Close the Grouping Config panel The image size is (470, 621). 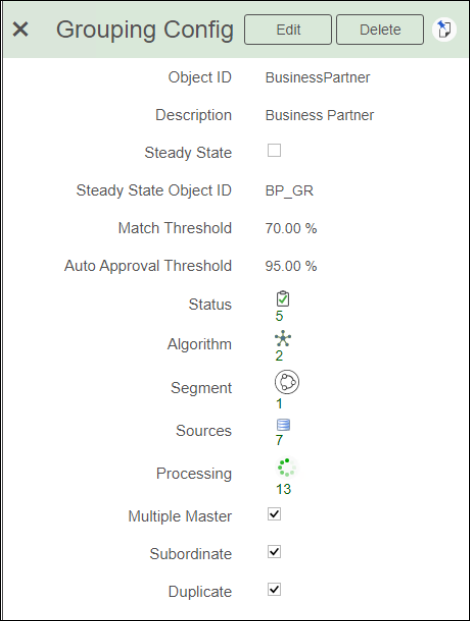pos(20,29)
